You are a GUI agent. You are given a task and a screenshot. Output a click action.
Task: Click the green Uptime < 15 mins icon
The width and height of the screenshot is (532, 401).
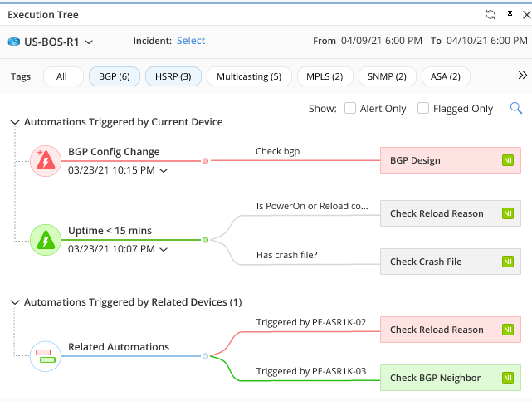click(46, 240)
